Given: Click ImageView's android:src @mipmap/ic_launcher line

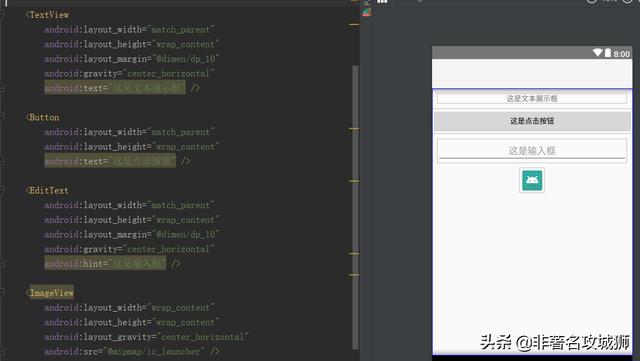Looking at the screenshot, I should (x=132, y=351).
